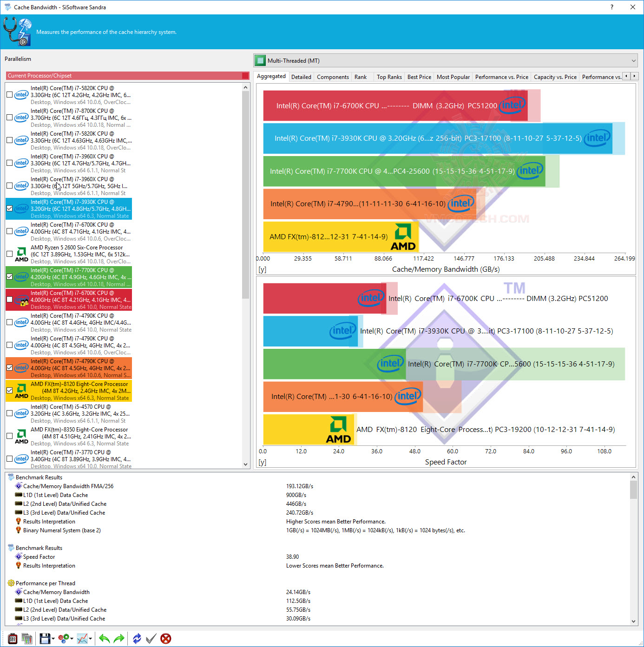
Task: Click the red swatch on Current Processor/Chipset header
Action: [x=245, y=76]
